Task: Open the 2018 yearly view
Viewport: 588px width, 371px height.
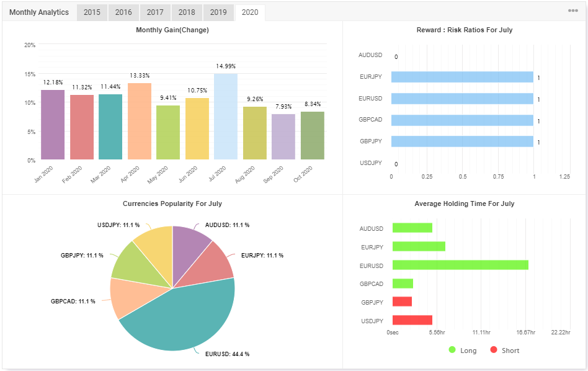Action: 187,12
